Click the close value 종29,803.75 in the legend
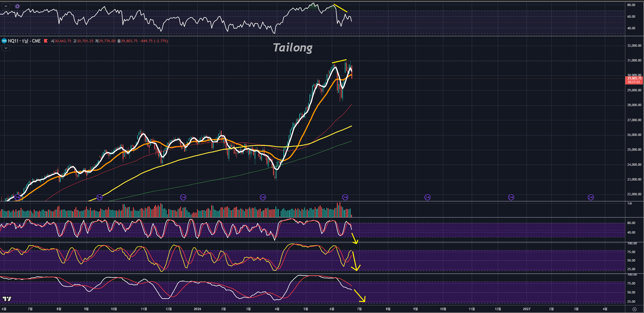The height and width of the screenshot is (313, 644). point(127,41)
